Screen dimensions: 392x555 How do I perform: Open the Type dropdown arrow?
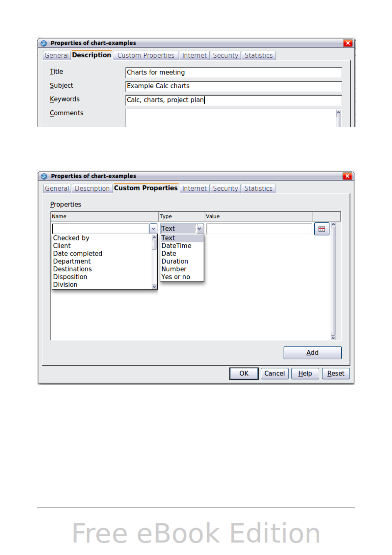[200, 229]
